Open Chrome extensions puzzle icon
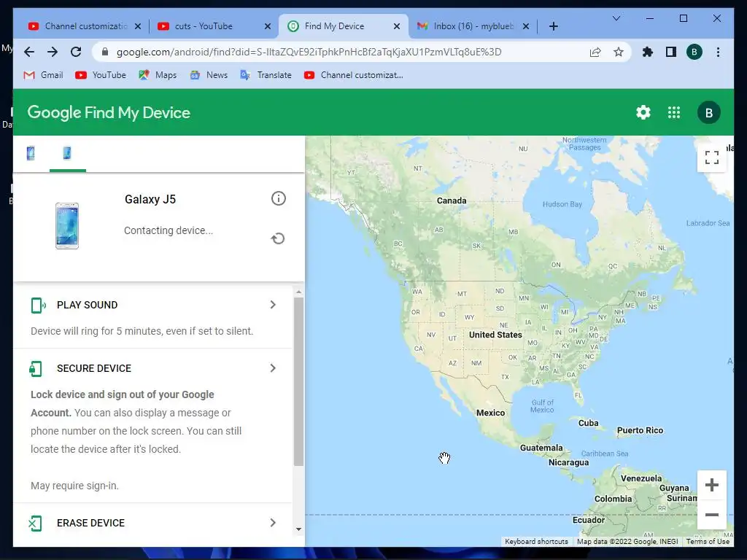747x560 pixels. [x=647, y=52]
